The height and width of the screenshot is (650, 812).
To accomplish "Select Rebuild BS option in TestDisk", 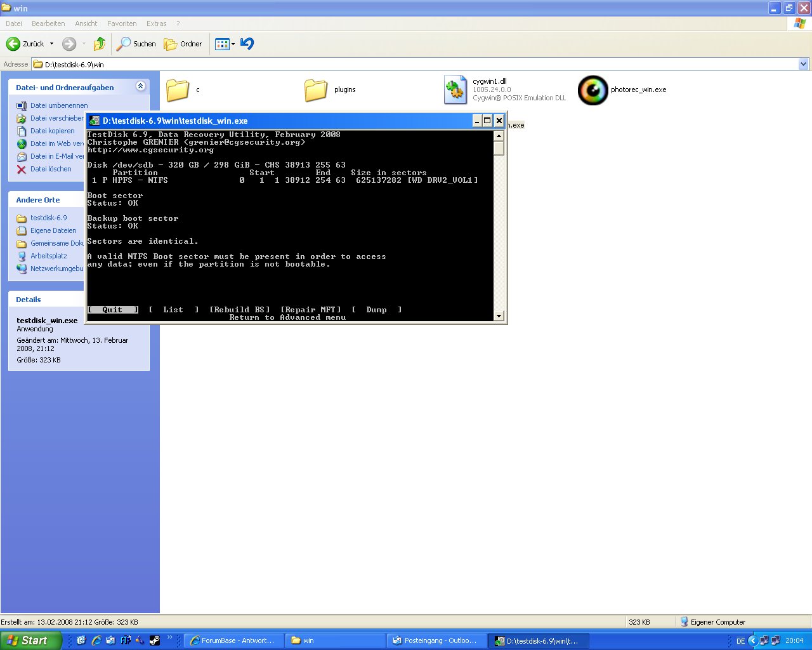I will coord(240,310).
